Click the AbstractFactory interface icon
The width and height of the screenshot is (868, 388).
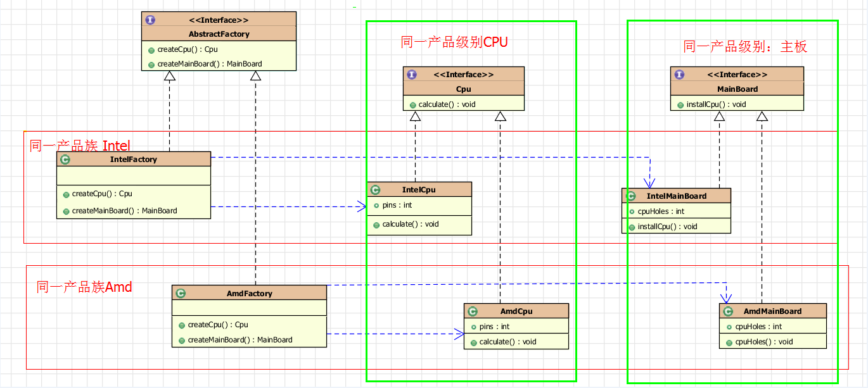pyautogui.click(x=150, y=20)
